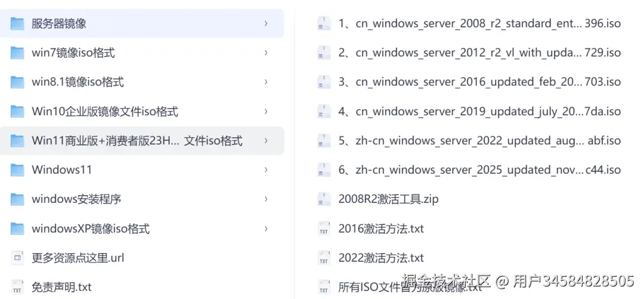Click the server_2019 iso file icon

click(324, 112)
